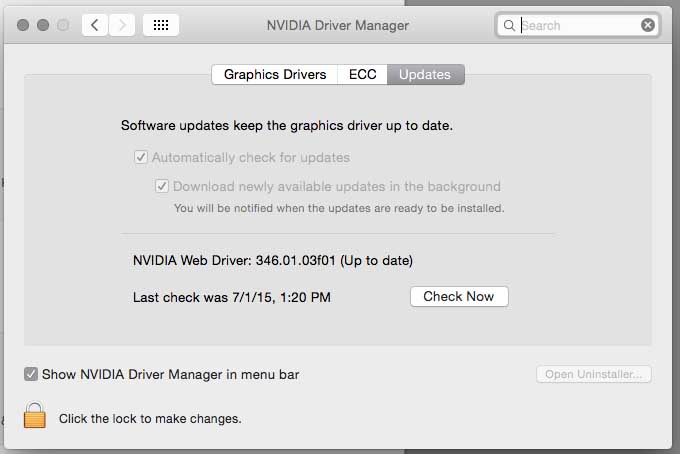This screenshot has width=680, height=454.
Task: Click the forward navigation arrow
Action: click(122, 25)
